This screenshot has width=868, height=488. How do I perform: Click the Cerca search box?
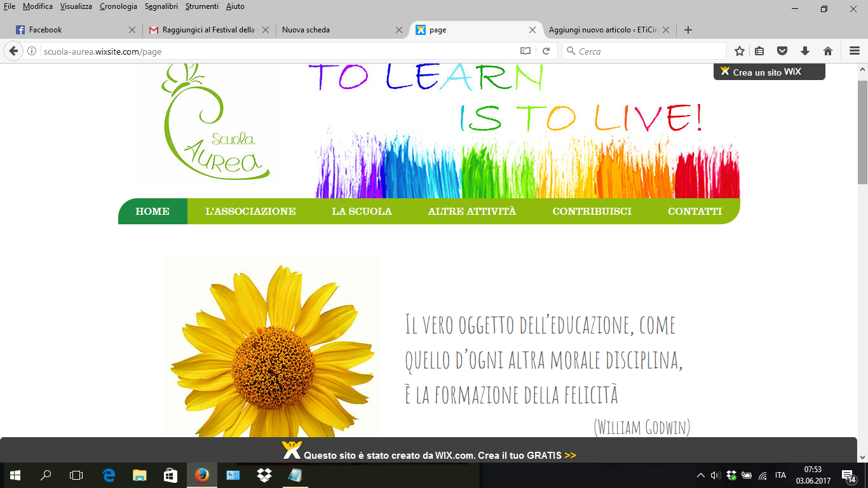click(644, 51)
